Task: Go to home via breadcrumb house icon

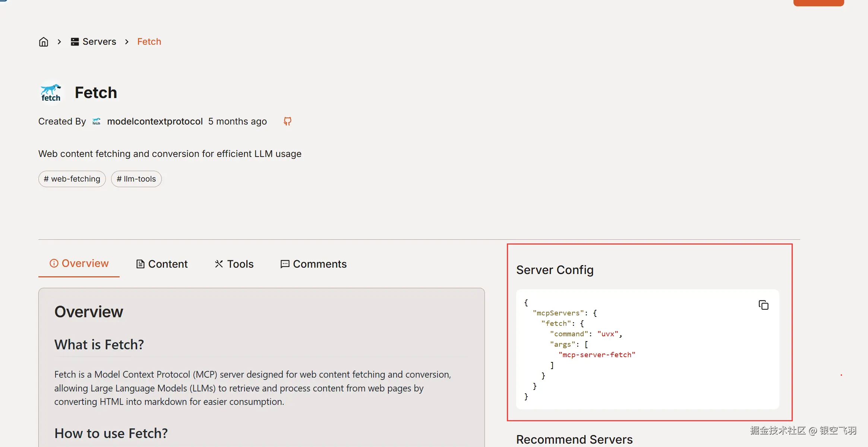Action: pyautogui.click(x=44, y=42)
